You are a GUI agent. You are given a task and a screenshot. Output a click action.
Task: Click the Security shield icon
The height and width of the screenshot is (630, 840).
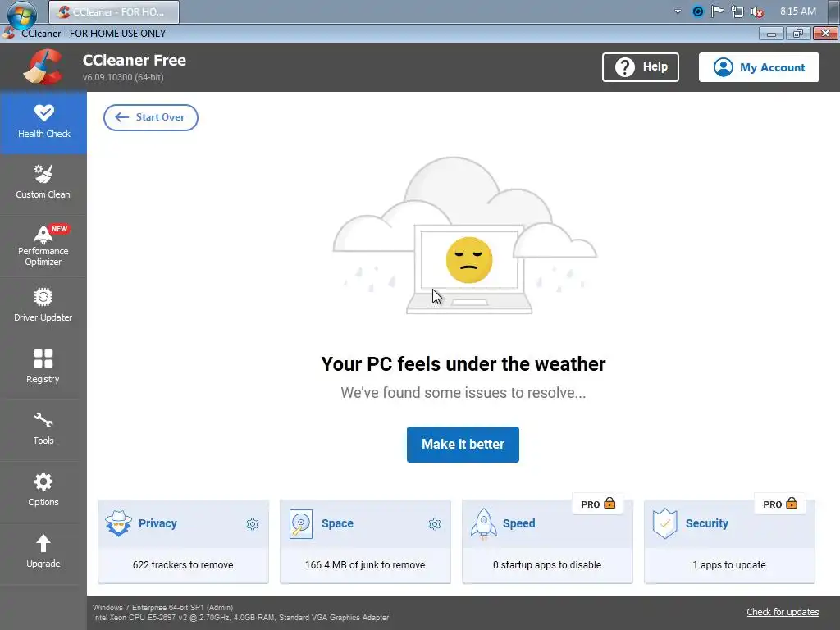tap(664, 523)
